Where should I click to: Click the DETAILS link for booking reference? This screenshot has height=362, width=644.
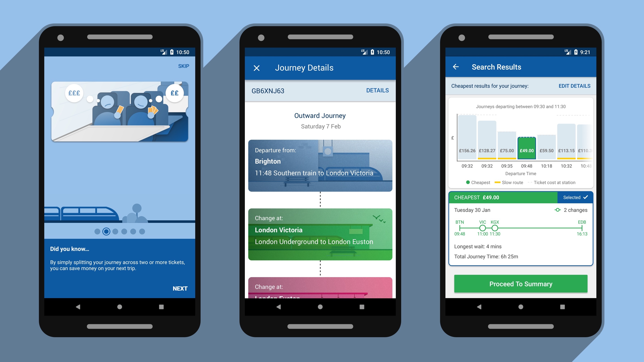[377, 90]
